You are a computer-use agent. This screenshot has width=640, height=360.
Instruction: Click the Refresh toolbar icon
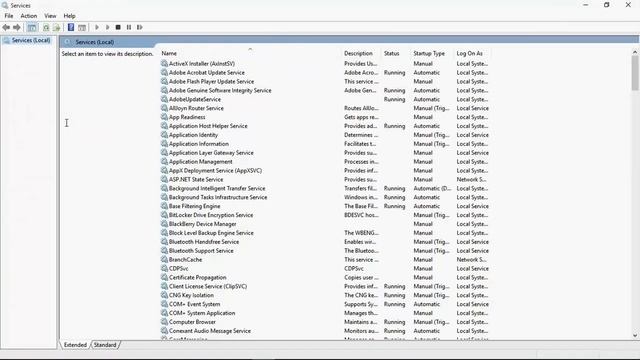pos(46,27)
